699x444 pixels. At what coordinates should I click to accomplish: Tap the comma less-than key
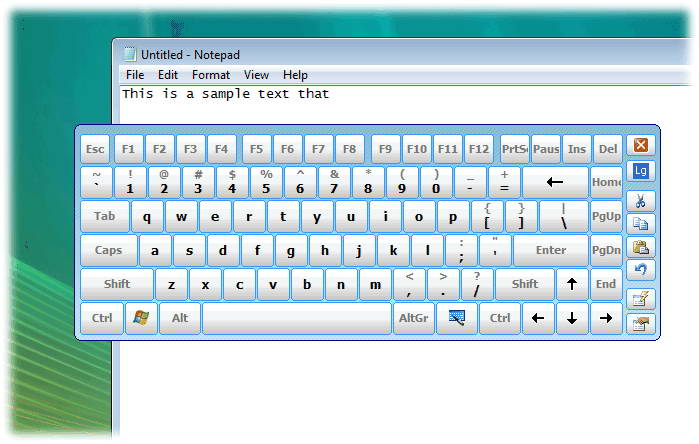[x=409, y=284]
